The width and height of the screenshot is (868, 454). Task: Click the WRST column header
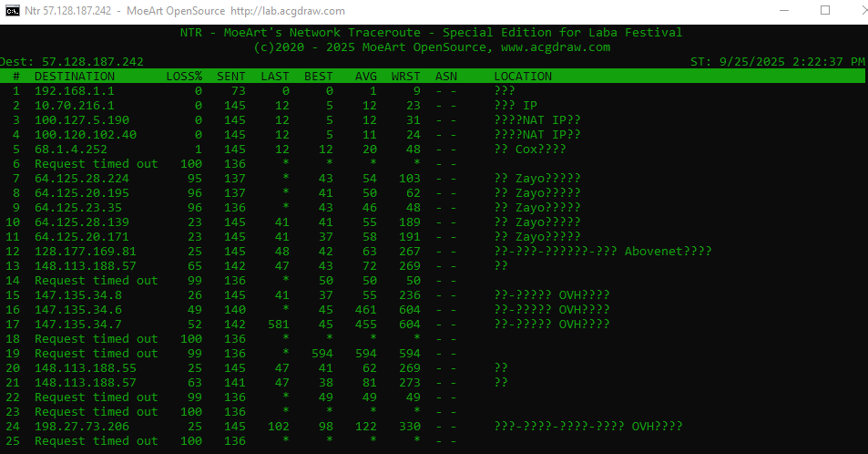click(405, 76)
